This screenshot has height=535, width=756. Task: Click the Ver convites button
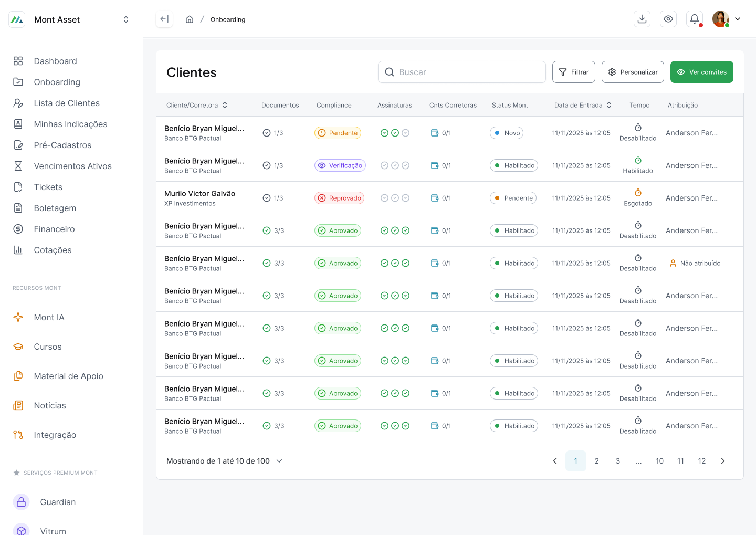coord(702,72)
